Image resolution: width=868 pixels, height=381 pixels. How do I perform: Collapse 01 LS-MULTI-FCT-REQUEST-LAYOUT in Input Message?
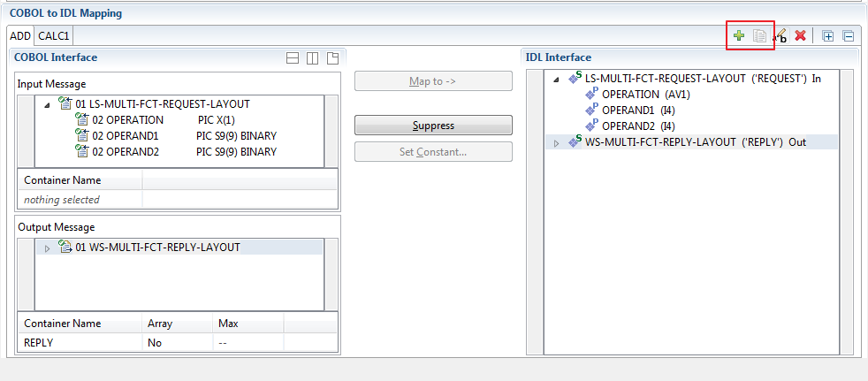coord(48,104)
